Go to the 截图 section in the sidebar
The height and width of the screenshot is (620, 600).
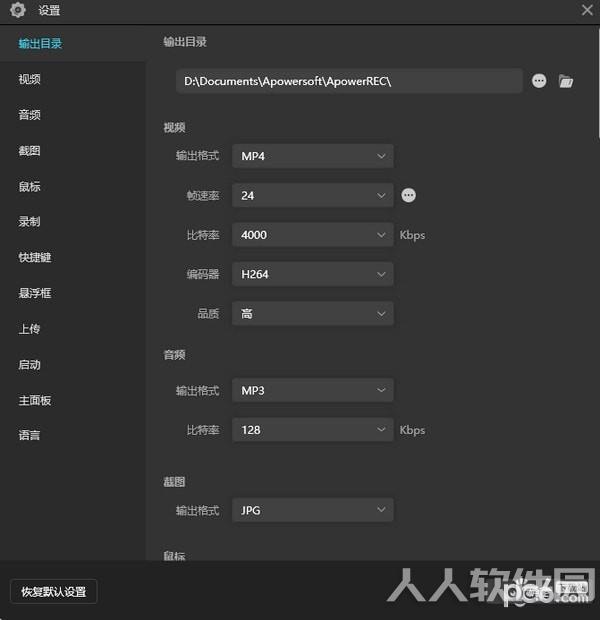tap(30, 151)
